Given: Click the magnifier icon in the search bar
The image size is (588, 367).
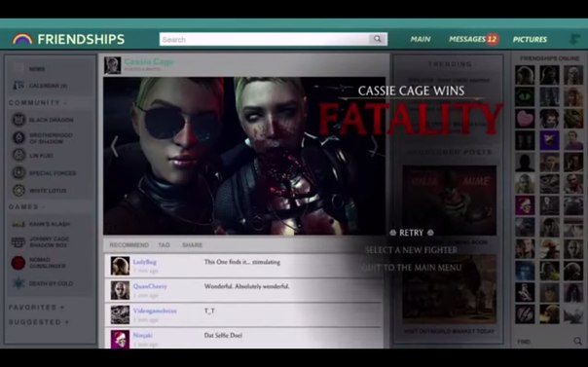Looking at the screenshot, I should tap(378, 39).
